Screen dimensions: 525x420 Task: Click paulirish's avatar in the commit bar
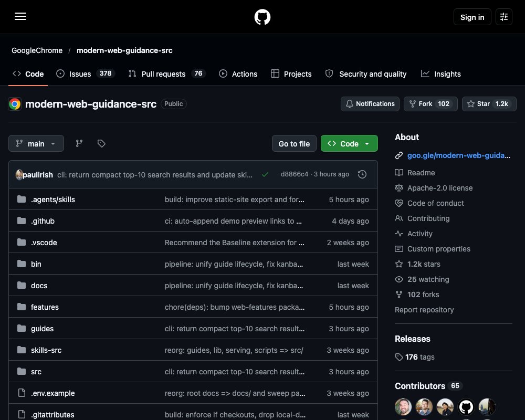click(x=19, y=174)
